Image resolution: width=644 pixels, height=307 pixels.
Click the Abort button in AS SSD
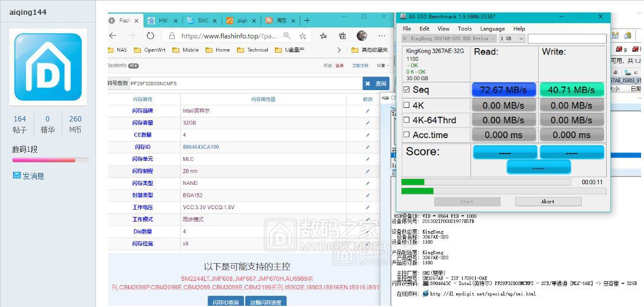point(548,202)
